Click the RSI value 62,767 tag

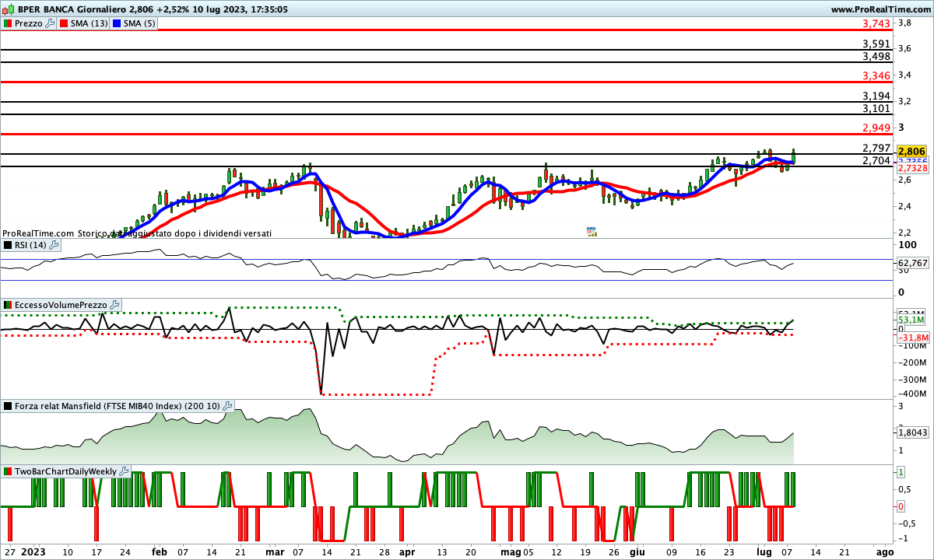pyautogui.click(x=912, y=264)
